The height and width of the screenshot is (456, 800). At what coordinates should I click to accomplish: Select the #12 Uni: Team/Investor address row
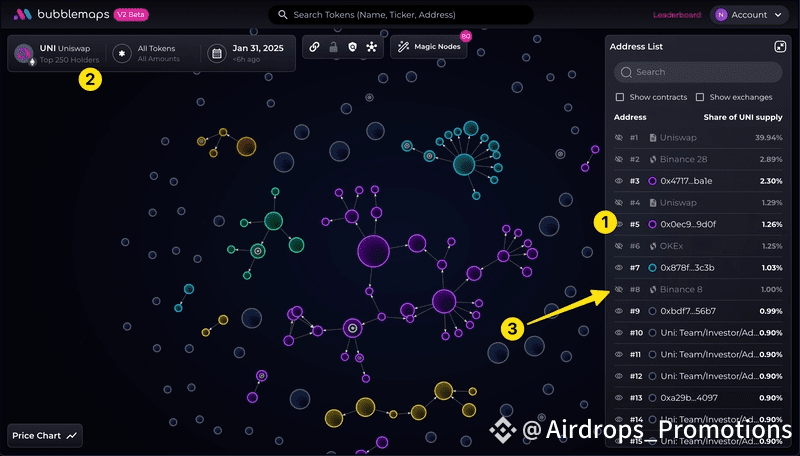click(x=698, y=376)
